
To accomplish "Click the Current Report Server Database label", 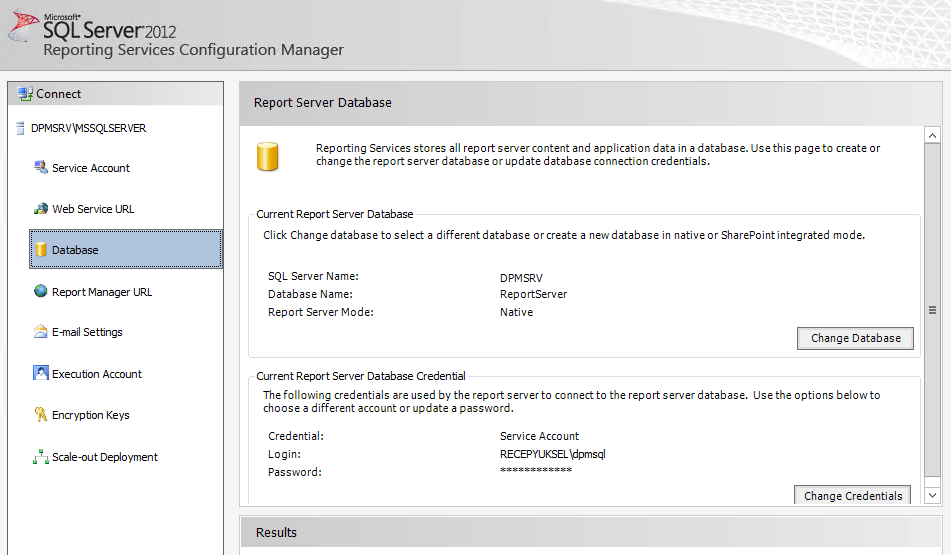I will coord(335,214).
